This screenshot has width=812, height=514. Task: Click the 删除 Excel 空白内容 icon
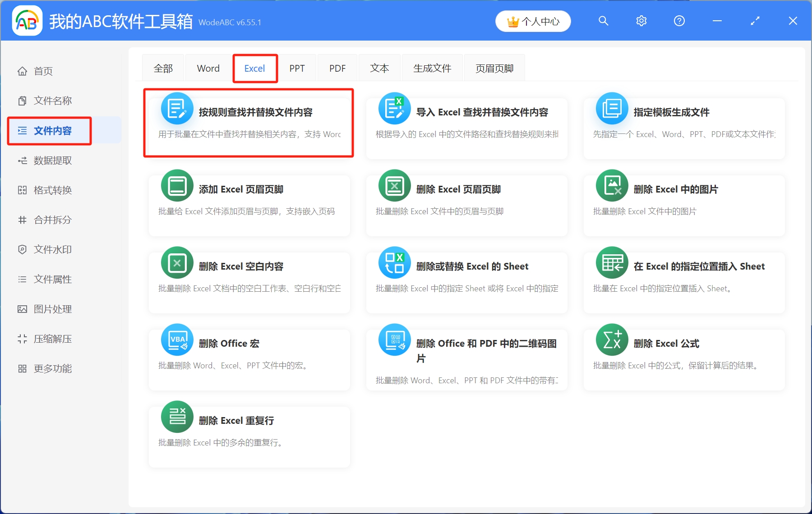point(177,262)
